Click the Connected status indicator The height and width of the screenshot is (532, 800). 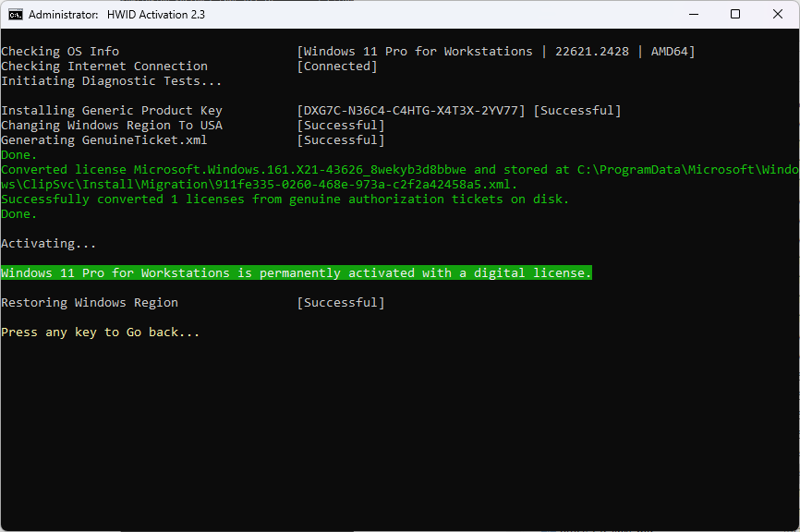coord(337,66)
